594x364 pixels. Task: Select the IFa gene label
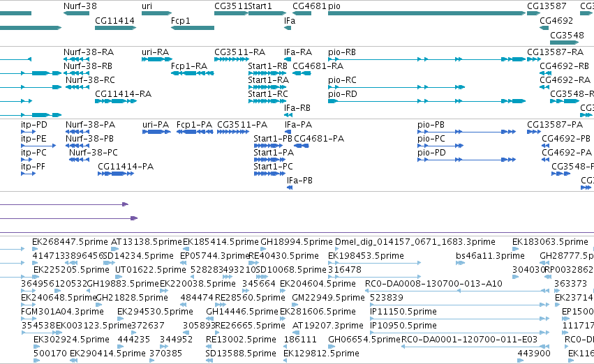pyautogui.click(x=290, y=20)
